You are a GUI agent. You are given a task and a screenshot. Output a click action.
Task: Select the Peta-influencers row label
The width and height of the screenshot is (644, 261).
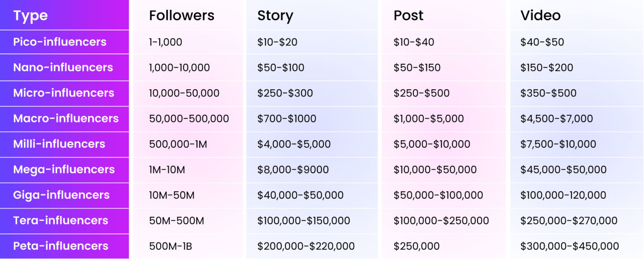(x=60, y=246)
